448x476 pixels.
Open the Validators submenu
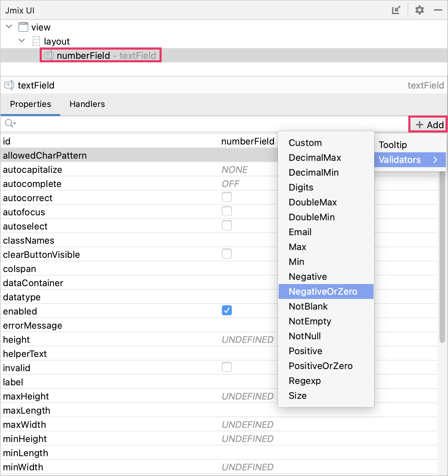(x=399, y=160)
